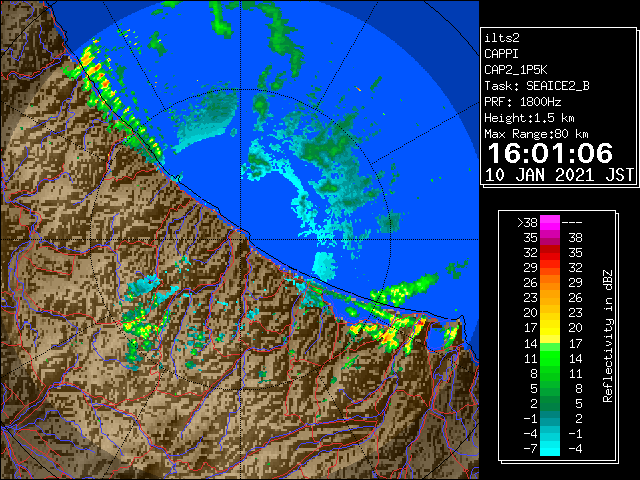Click the 'Task: SEAICE2_B' line
The image size is (640, 480).
pos(537,86)
